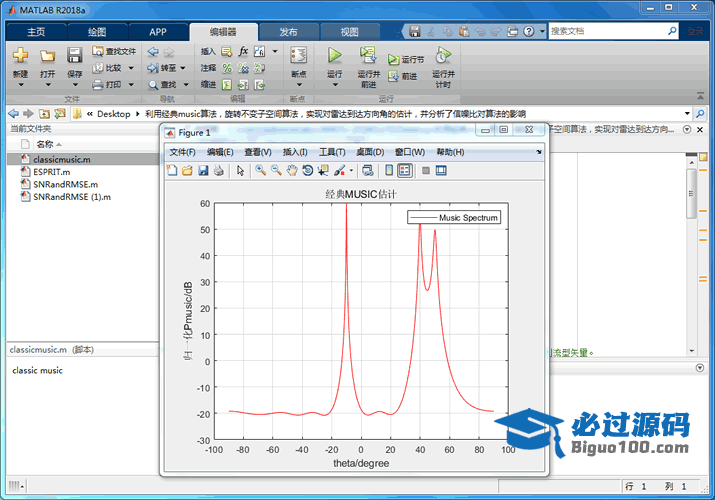Switch to the 发布 ribbon tab

tap(288, 31)
